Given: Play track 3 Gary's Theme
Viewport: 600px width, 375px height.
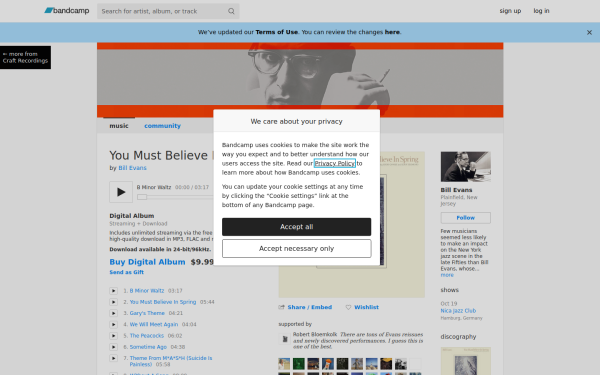Looking at the screenshot, I should 113,313.
